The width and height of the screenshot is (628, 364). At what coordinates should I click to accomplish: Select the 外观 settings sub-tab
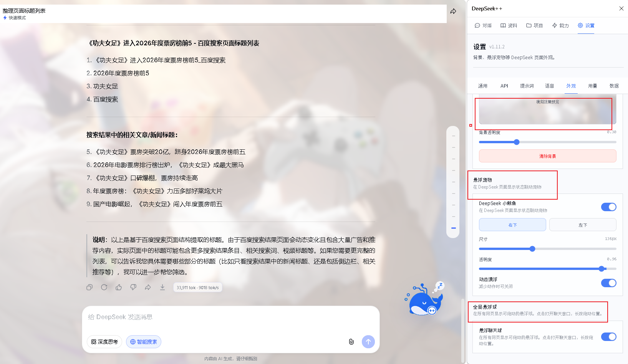[571, 86]
